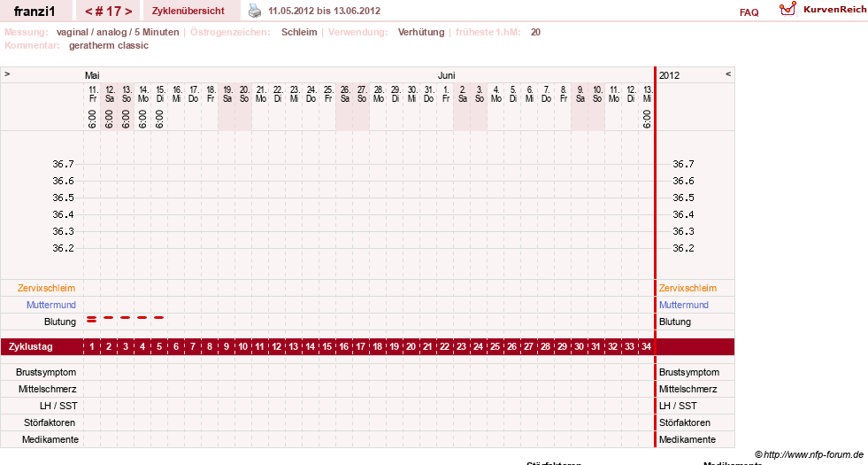The width and height of the screenshot is (868, 465).
Task: Click the 6:00 time under 13. Mi
Action: (x=647, y=120)
